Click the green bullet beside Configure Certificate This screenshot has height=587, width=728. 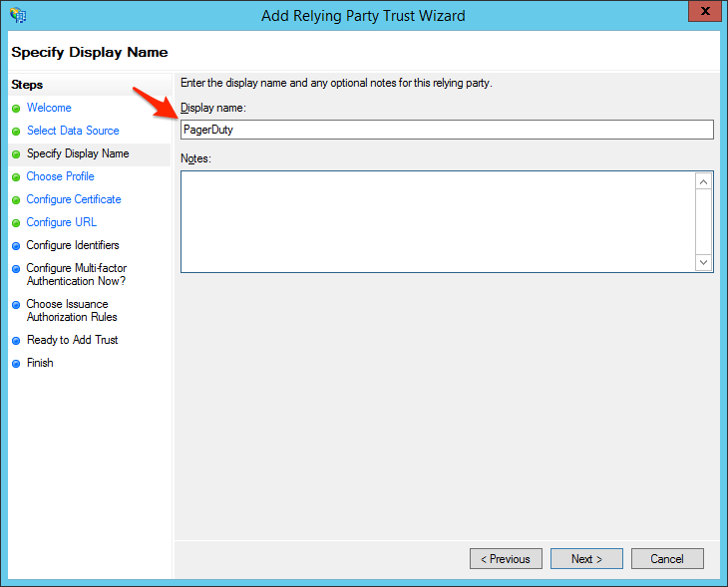[x=16, y=199]
